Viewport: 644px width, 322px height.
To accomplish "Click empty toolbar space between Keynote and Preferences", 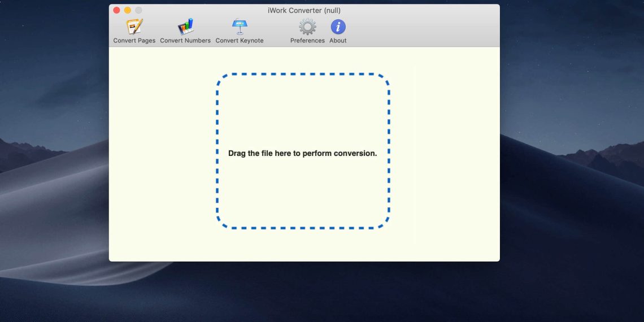I will coord(277,31).
